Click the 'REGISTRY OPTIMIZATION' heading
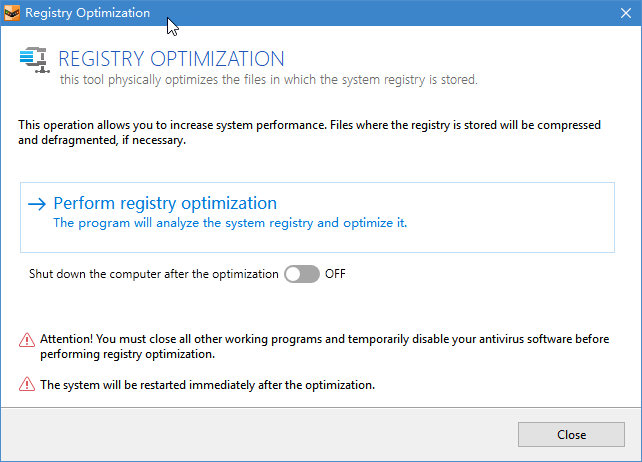642x462 pixels. pyautogui.click(x=171, y=59)
